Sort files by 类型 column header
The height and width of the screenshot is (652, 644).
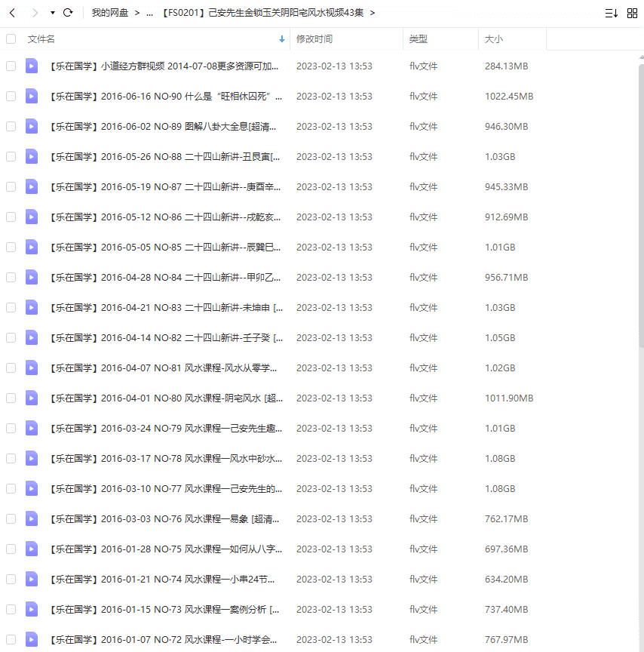tap(419, 38)
